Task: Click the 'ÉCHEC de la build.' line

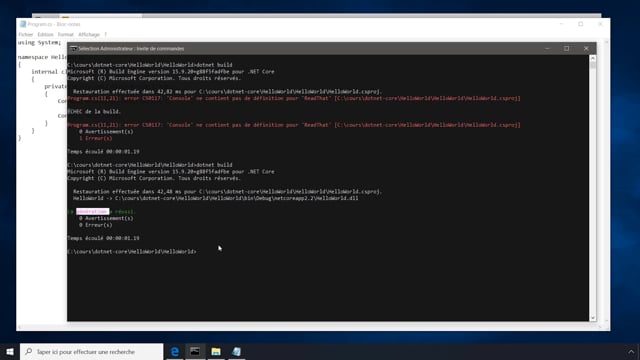Action: (94, 111)
